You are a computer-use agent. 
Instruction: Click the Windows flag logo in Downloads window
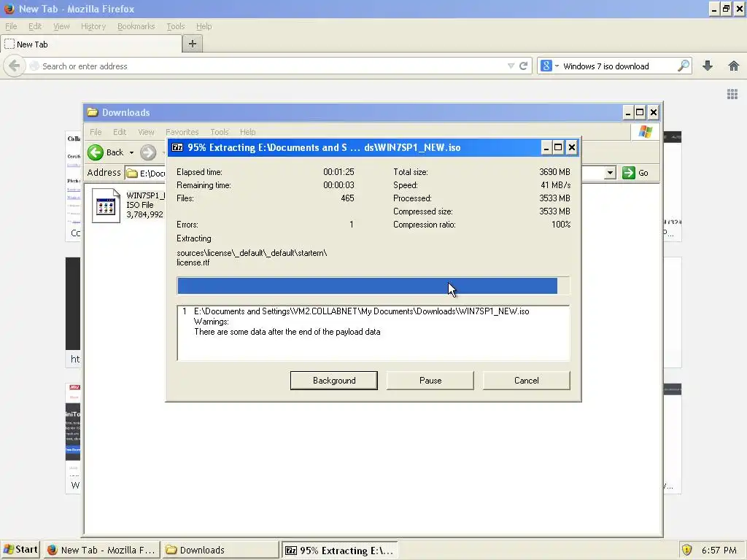(x=646, y=131)
